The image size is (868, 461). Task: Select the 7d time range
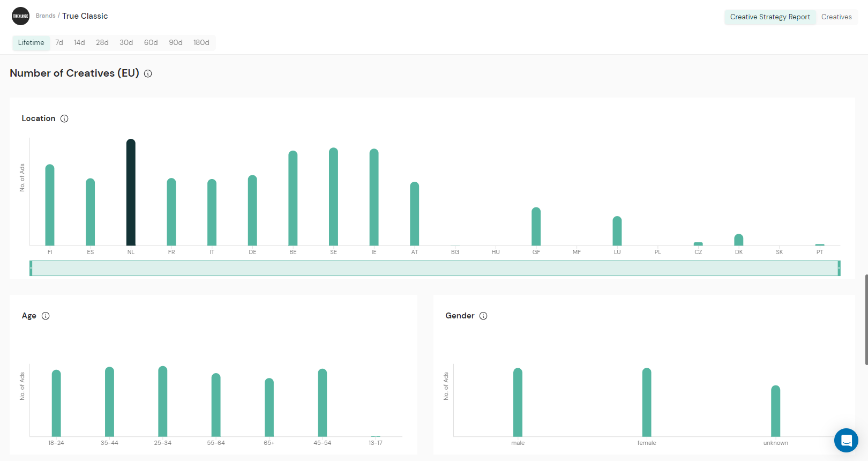59,43
